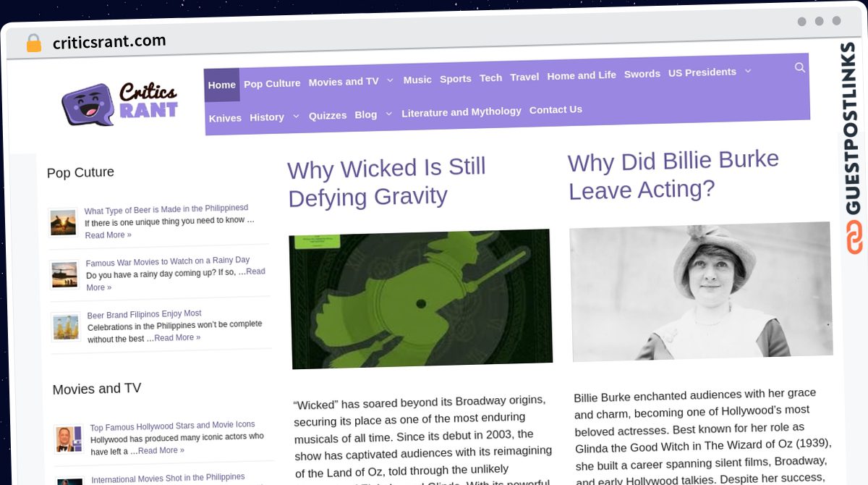Open the Knives menu item
868x485 pixels.
225,118
